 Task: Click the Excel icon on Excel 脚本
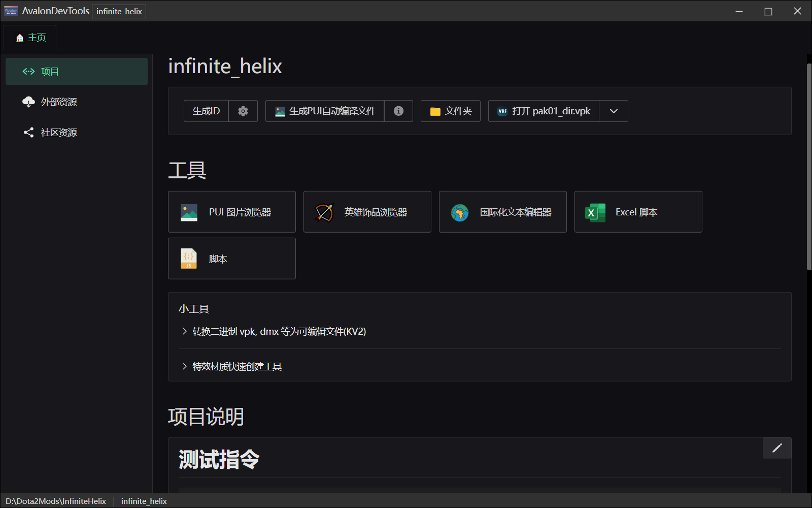(595, 212)
